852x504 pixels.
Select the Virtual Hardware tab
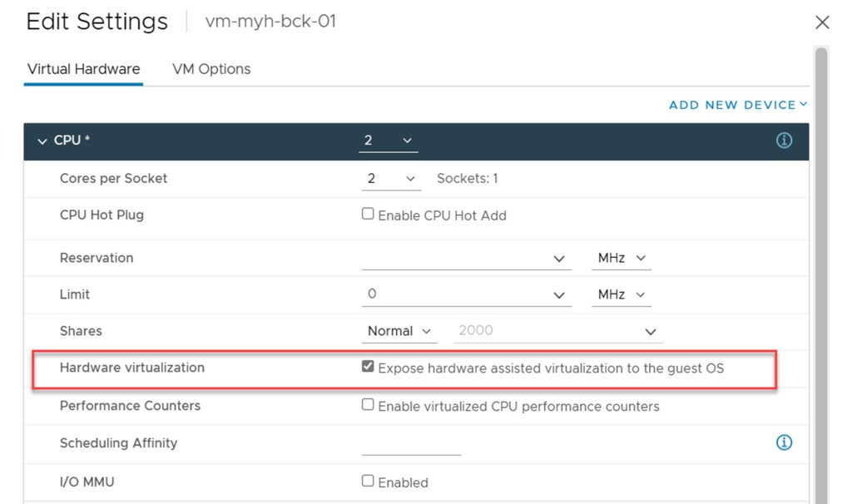click(83, 69)
